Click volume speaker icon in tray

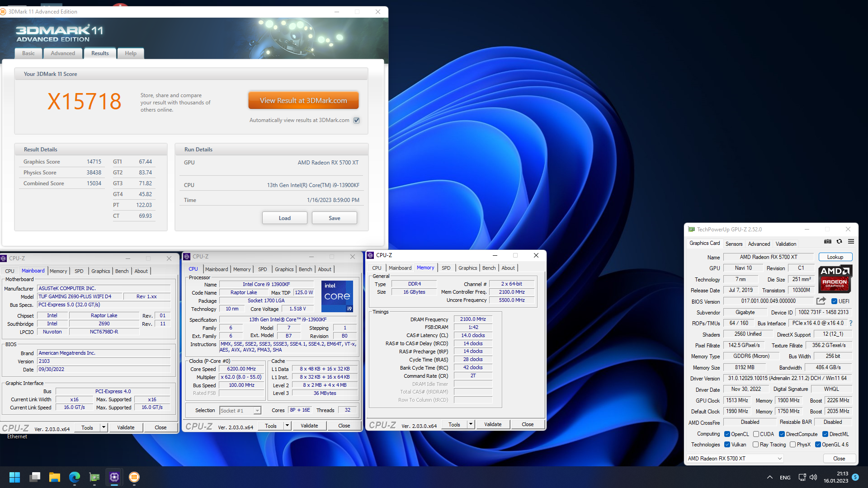point(813,477)
